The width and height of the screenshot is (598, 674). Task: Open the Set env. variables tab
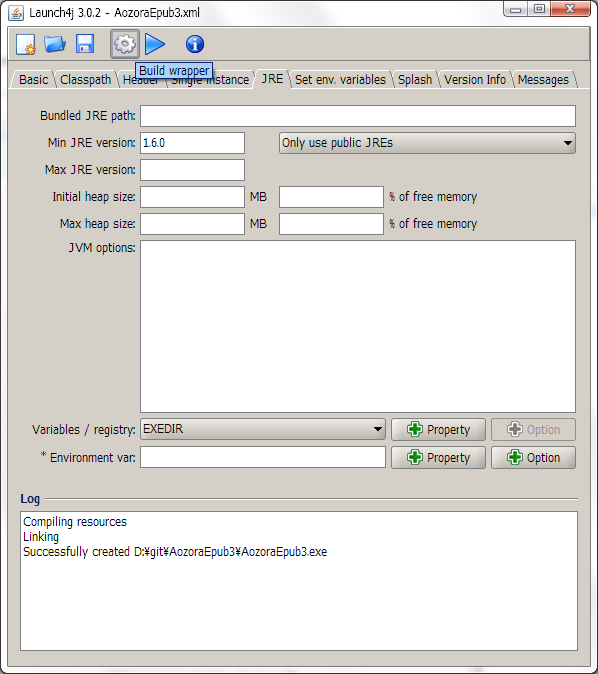click(340, 80)
